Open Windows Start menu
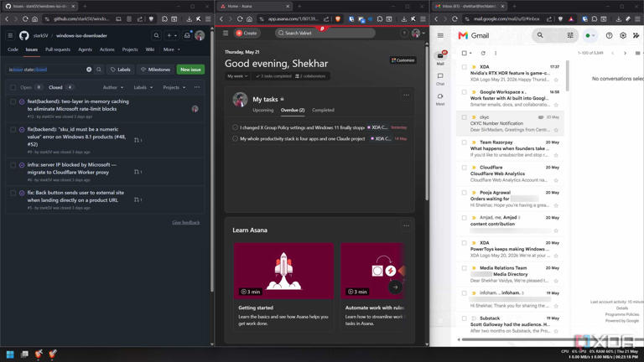 click(10, 354)
